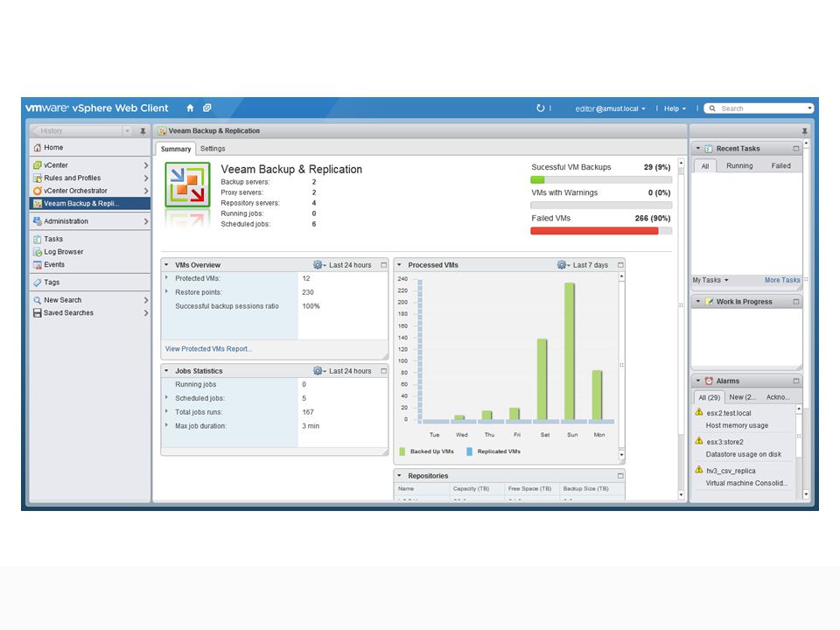Select the New alarms tab
Image resolution: width=840 pixels, height=630 pixels.
[x=743, y=397]
